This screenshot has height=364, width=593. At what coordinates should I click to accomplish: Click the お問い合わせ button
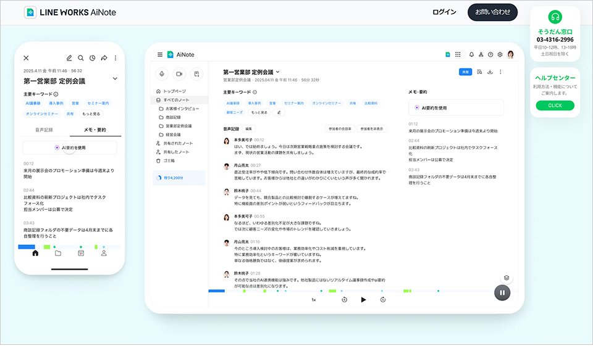tap(492, 12)
